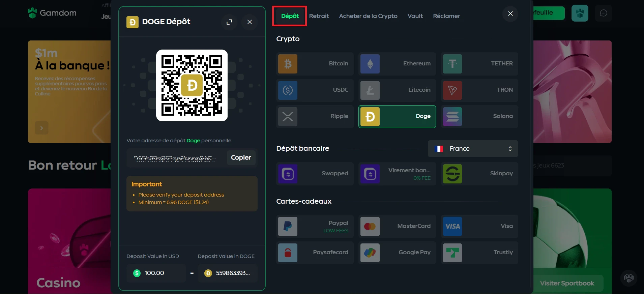Image resolution: width=644 pixels, height=294 pixels.
Task: Close the DOGE Dépôt panel
Action: (250, 22)
